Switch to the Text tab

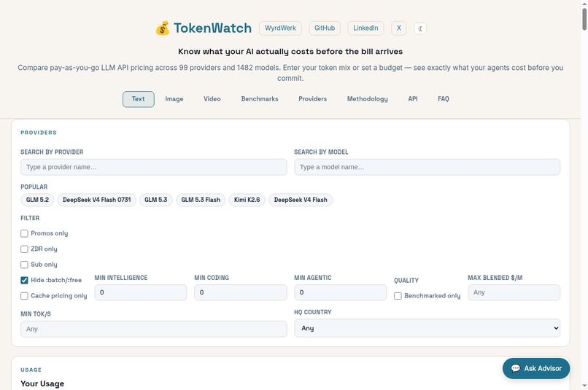[x=139, y=99]
